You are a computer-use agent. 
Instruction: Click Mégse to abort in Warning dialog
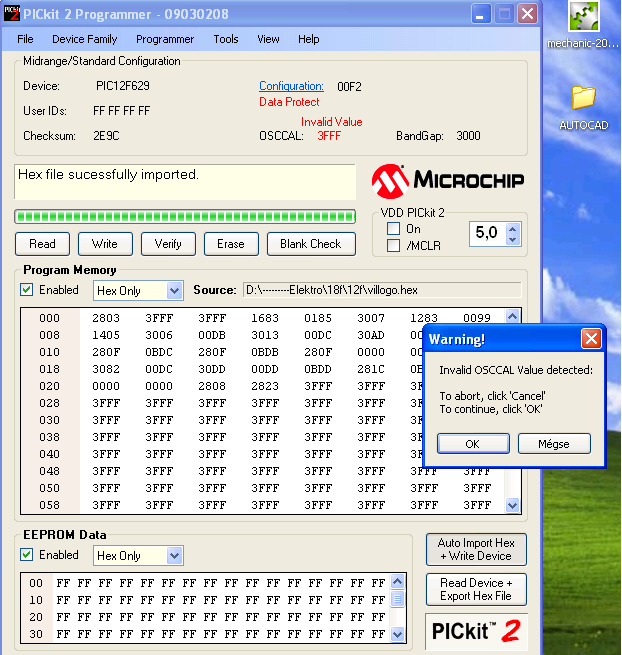554,443
